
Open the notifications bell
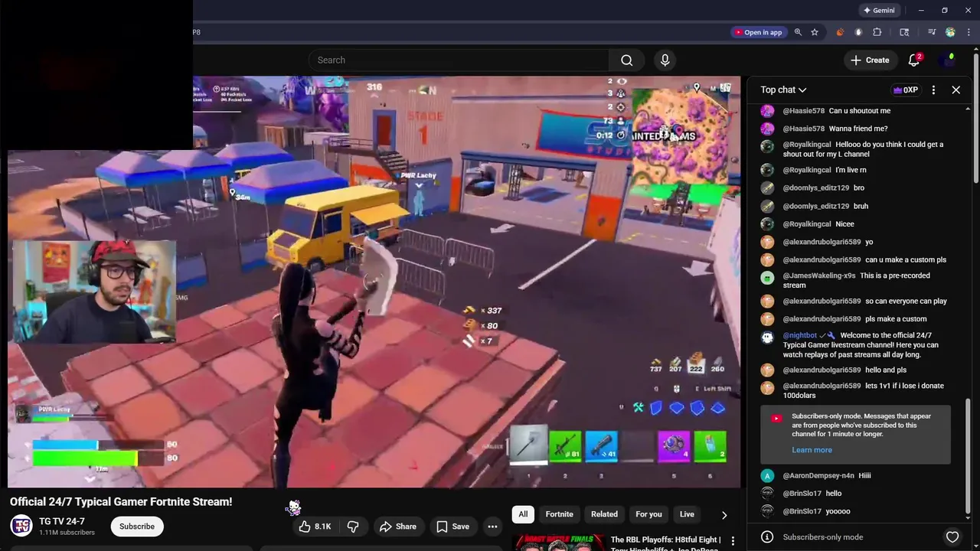(914, 60)
